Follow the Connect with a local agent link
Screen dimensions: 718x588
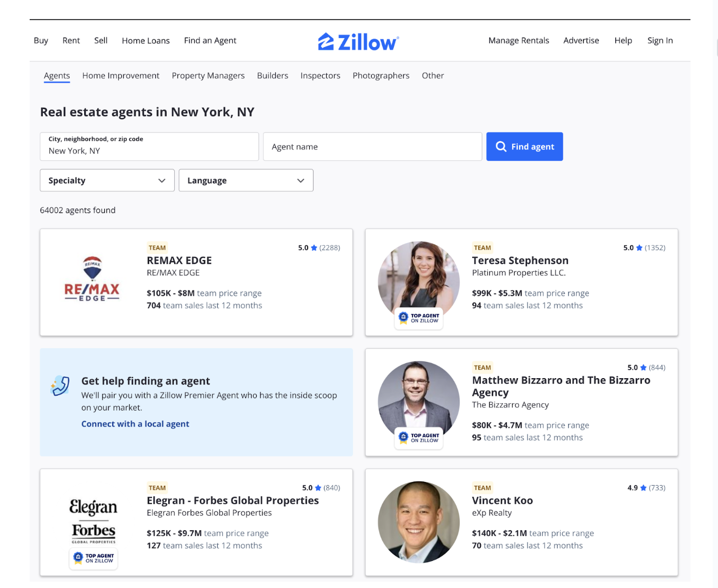point(135,424)
